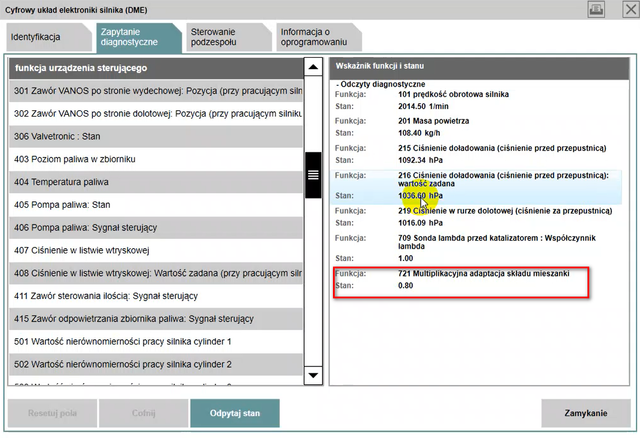
Task: Select 301 Zawór VANOS po stronie wydechowej
Action: point(156,91)
